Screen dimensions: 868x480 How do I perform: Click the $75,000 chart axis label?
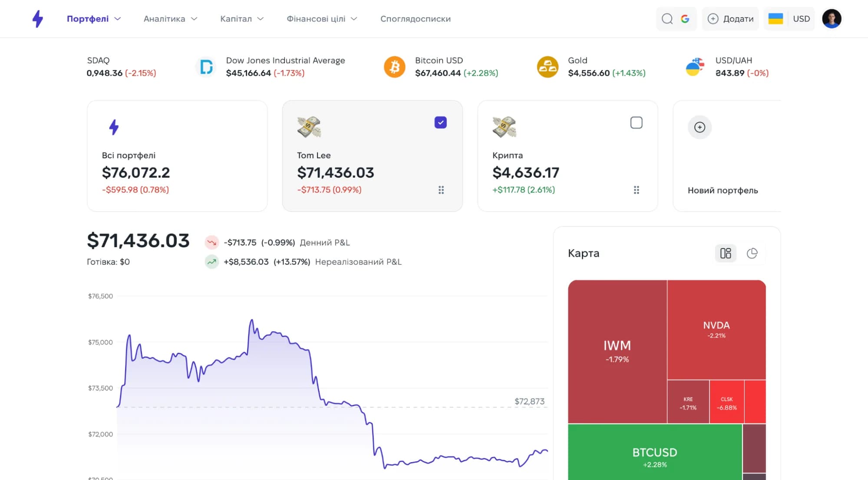100,342
